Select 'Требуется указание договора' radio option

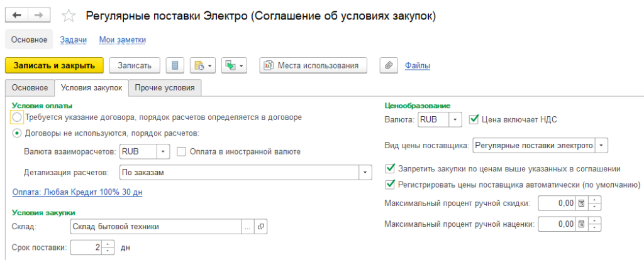coord(17,117)
